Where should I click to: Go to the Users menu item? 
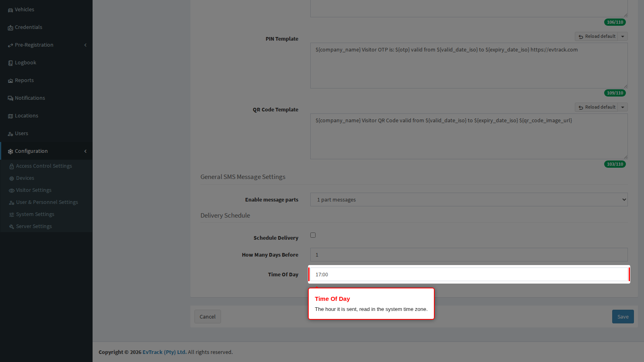(46, 134)
